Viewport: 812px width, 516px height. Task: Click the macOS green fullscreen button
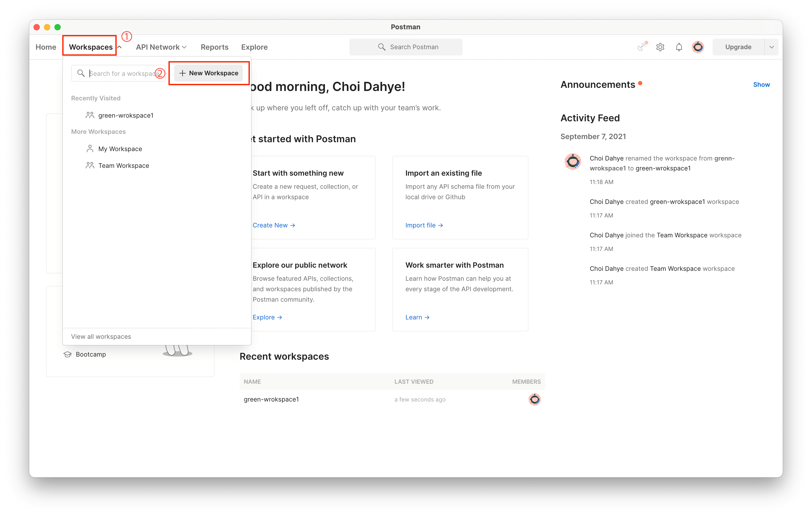[x=58, y=27]
